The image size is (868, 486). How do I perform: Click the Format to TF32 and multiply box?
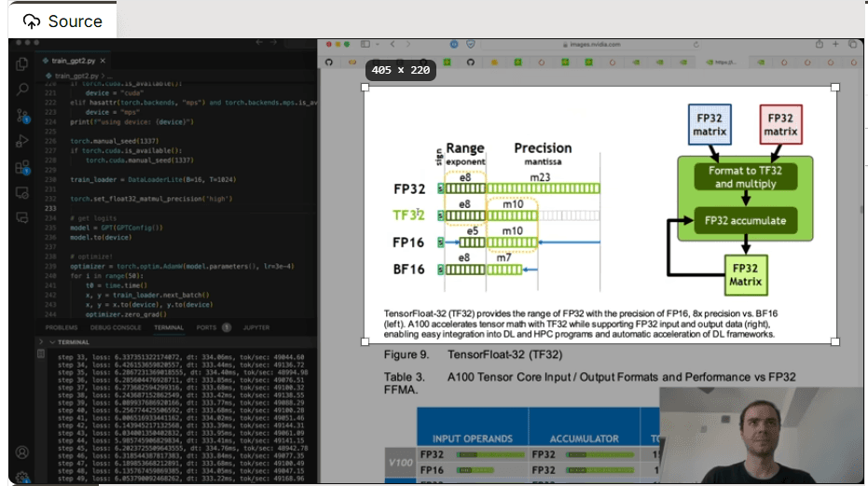coord(745,177)
